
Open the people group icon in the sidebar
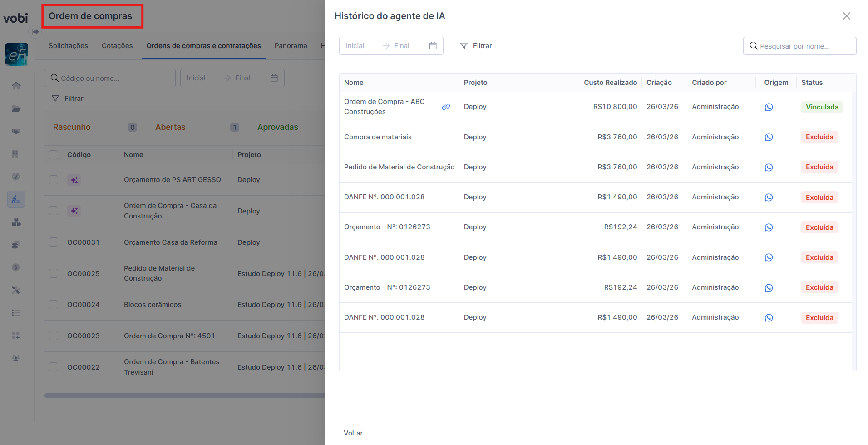(16, 358)
